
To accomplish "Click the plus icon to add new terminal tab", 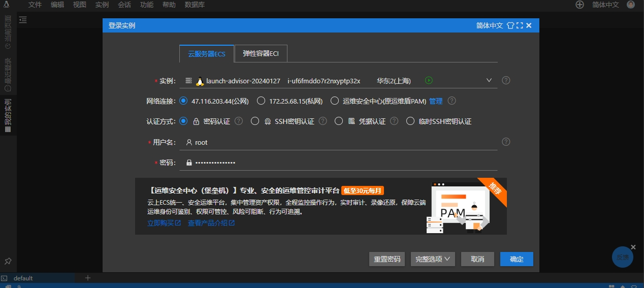I will (x=87, y=278).
